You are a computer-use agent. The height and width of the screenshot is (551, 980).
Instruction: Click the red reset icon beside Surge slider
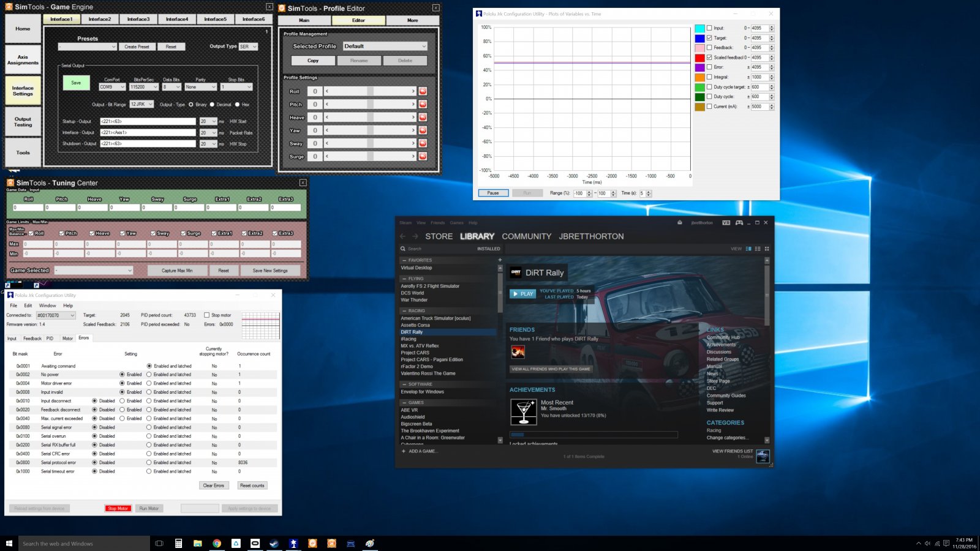tap(423, 156)
